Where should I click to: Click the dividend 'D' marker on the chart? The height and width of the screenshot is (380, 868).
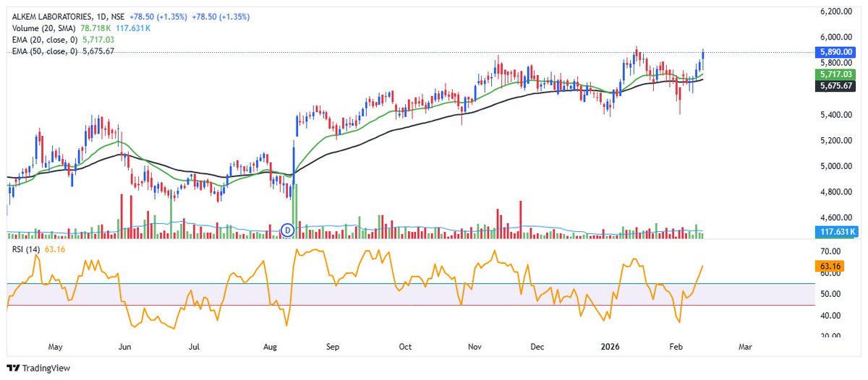click(287, 230)
